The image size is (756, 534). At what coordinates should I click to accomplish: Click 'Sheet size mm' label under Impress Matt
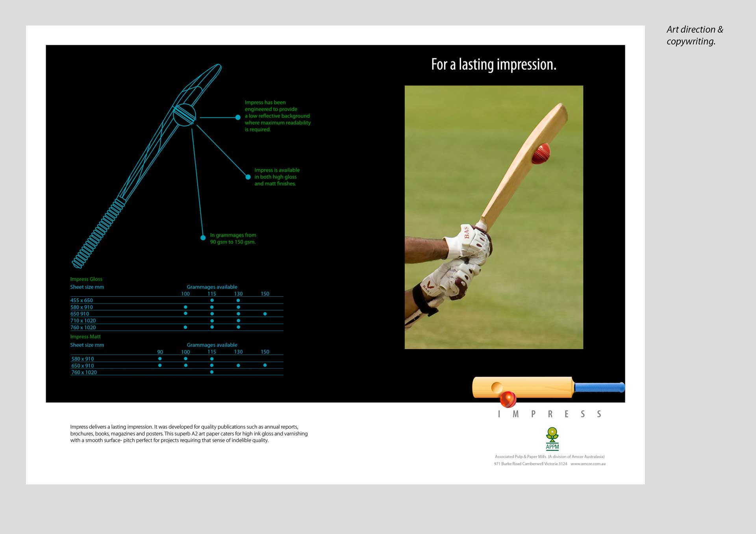[x=87, y=345]
